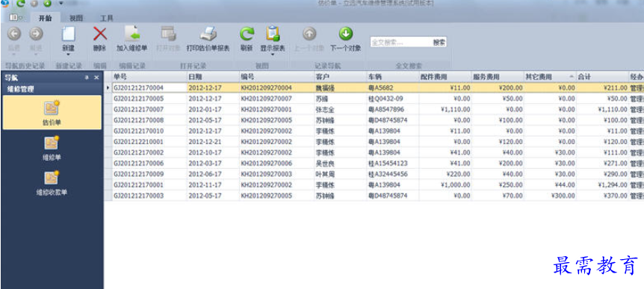Click total cell ¥1,294.00
This screenshot has width=644, height=289.
[x=602, y=184]
